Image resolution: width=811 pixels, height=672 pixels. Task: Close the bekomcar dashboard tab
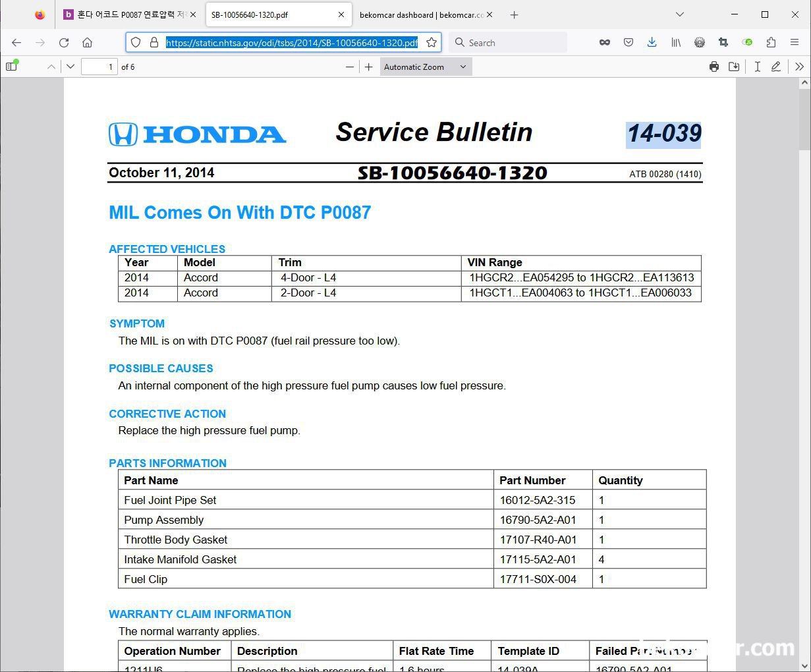pos(489,14)
